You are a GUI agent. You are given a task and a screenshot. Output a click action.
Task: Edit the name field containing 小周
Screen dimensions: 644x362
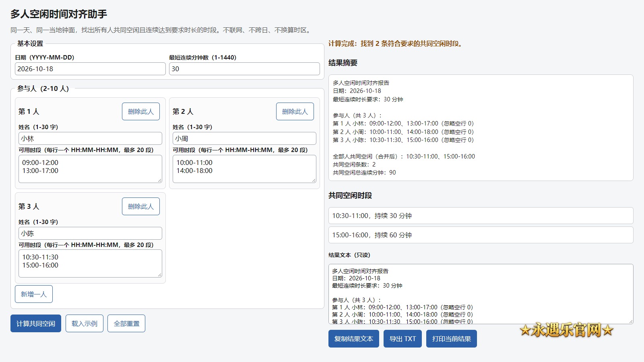pos(244,138)
